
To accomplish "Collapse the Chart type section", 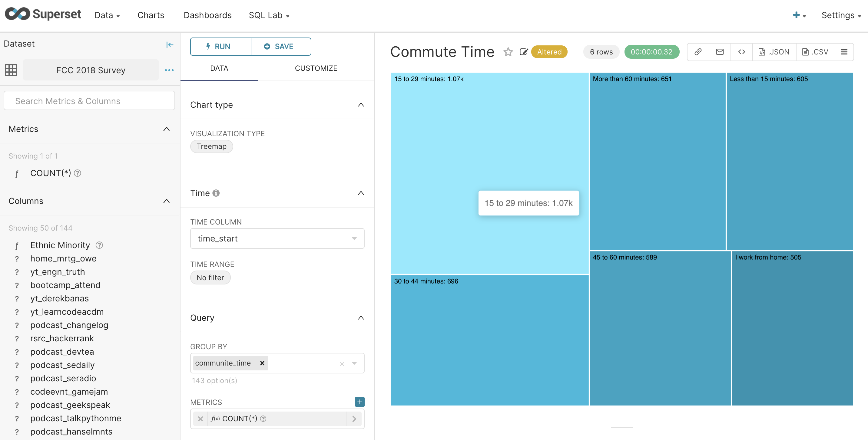I will [360, 105].
